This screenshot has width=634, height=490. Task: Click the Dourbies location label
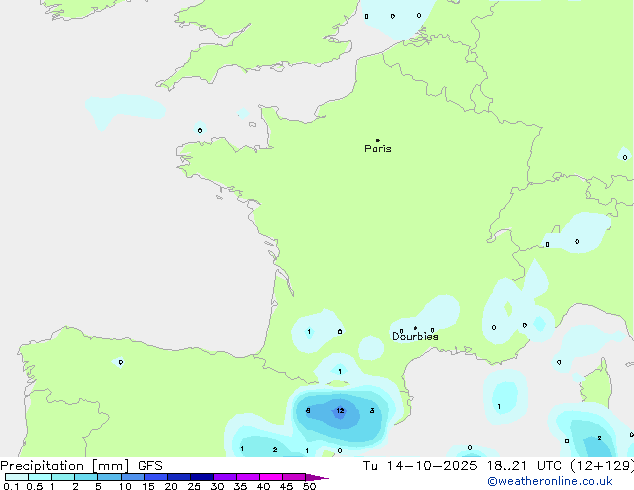pyautogui.click(x=415, y=336)
